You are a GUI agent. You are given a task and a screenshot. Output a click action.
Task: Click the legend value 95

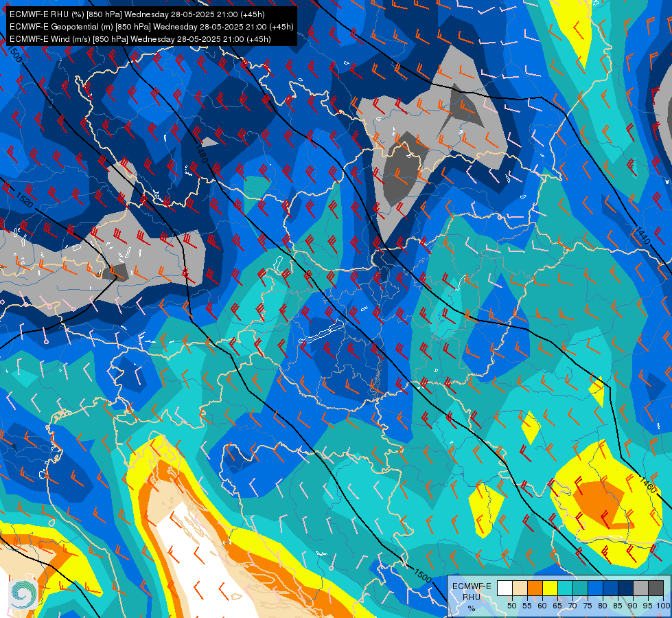tap(648, 606)
